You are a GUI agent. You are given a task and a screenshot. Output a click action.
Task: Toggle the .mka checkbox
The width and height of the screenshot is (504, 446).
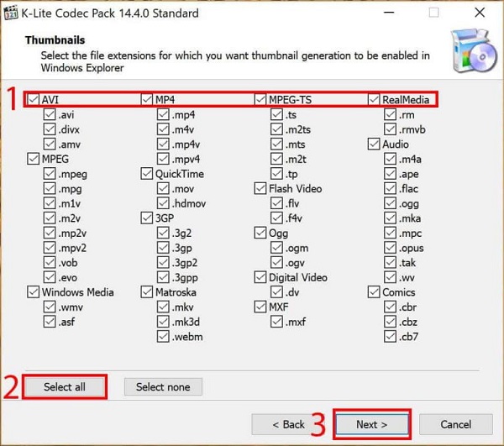(390, 218)
